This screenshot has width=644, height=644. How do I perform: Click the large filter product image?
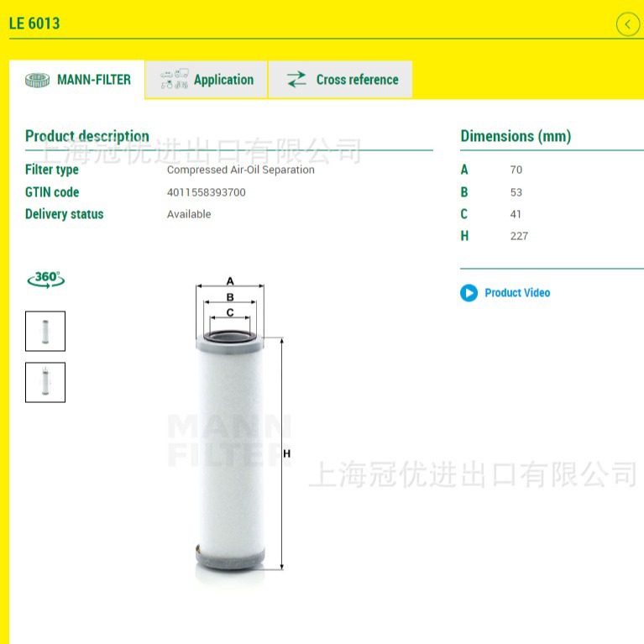tap(230, 452)
